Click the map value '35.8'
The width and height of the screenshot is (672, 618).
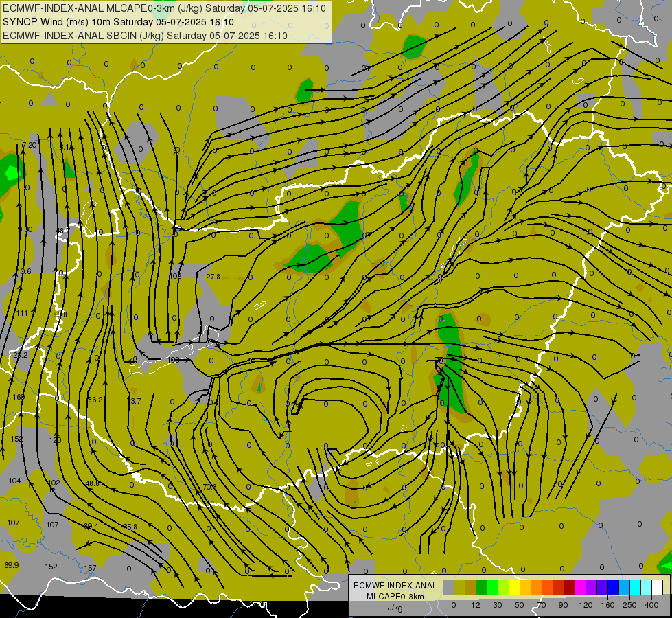(130, 527)
